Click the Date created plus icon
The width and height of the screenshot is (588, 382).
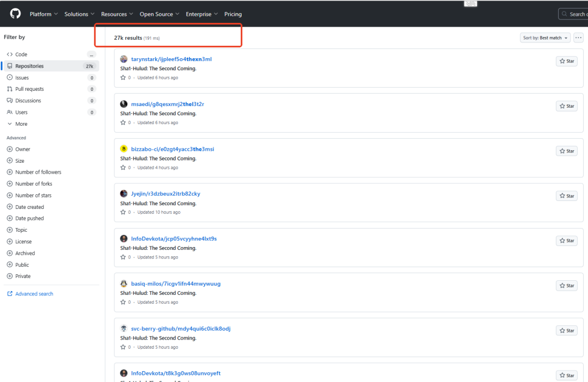click(x=10, y=207)
